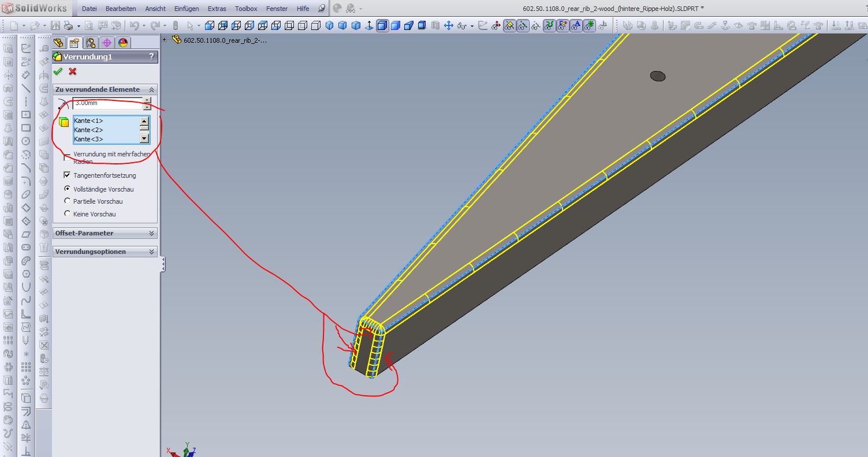
Task: Select the 'Vollständige Vorschau' radio button
Action: 67,189
